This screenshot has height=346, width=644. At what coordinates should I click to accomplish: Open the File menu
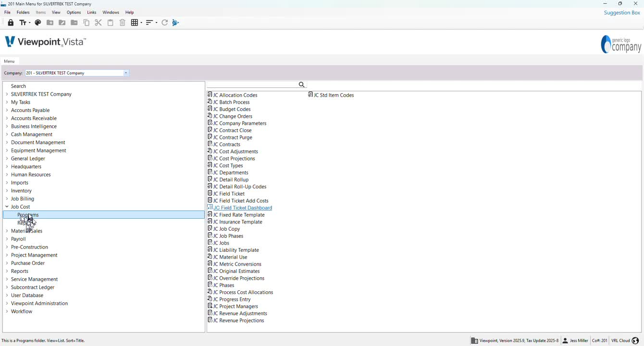coord(7,12)
